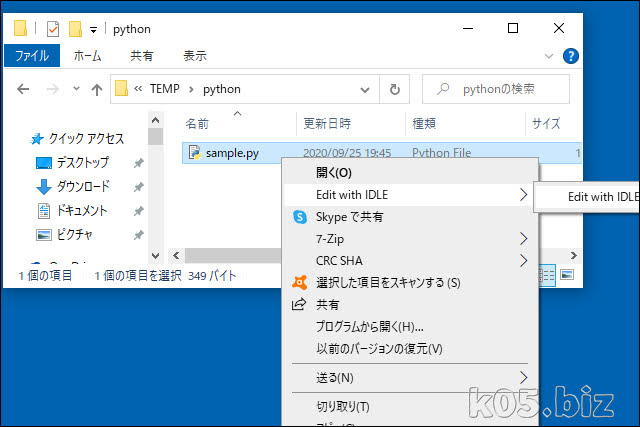640x427 pixels.
Task: Switch to details view icon in status bar
Action: tap(547, 276)
